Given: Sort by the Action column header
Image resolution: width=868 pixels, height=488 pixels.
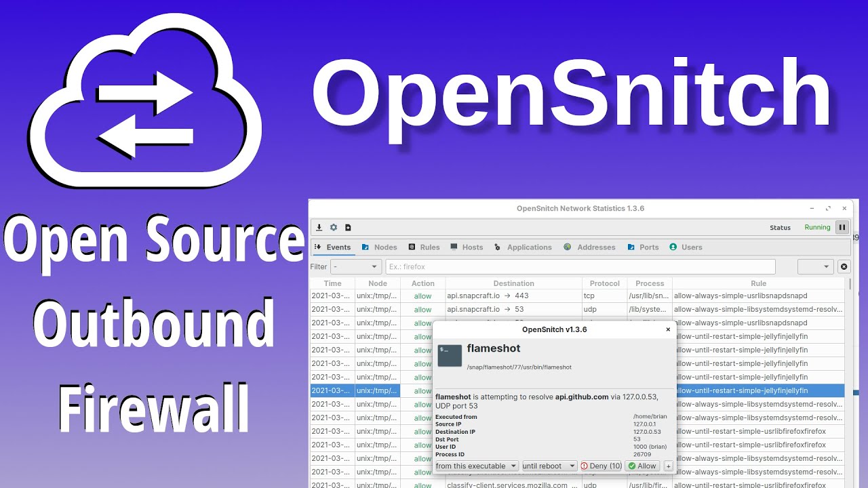Looking at the screenshot, I should (422, 283).
